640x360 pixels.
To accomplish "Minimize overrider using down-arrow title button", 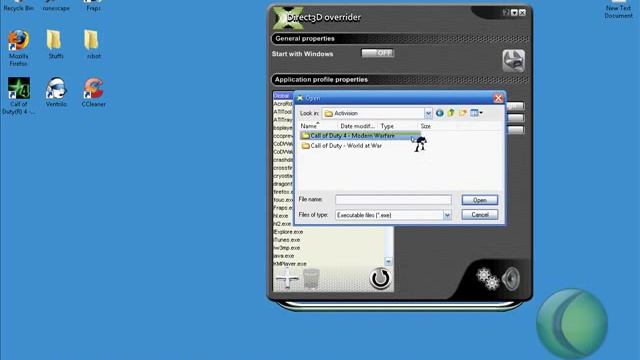I will (x=514, y=13).
